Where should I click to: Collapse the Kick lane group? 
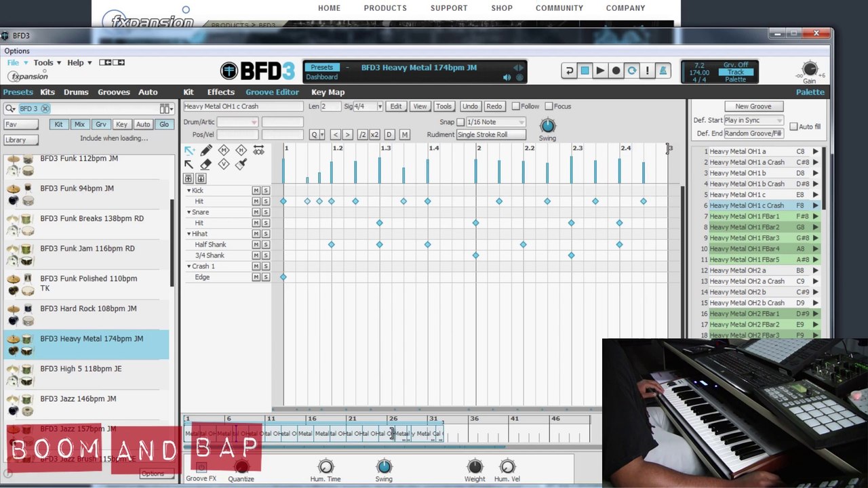(x=189, y=190)
